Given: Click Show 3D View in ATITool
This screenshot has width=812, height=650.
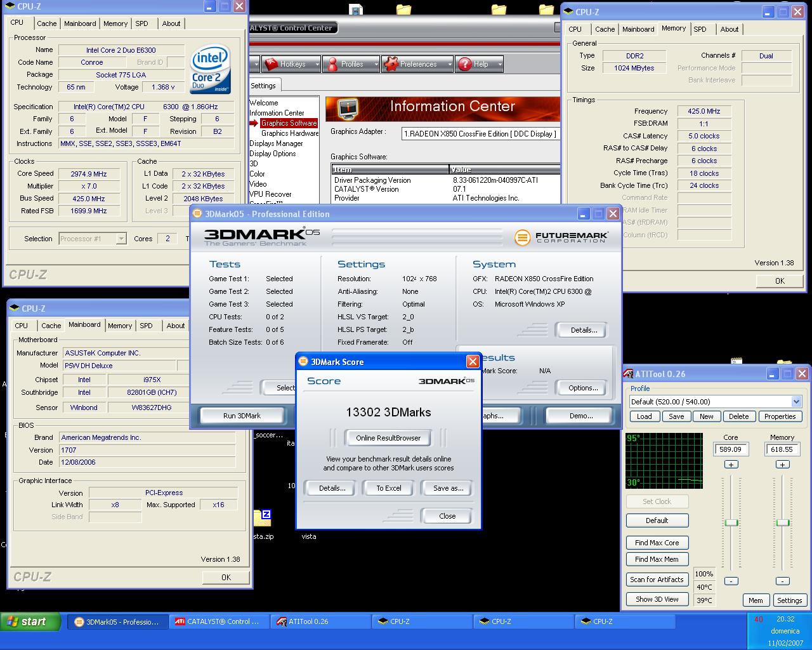Looking at the screenshot, I should click(657, 599).
